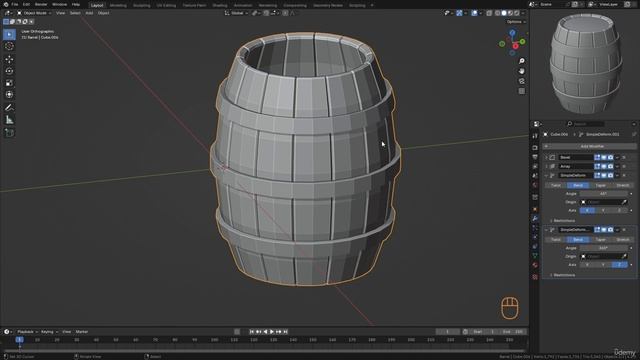Toggle Bevel modifier viewport visibility
This screenshot has width=640, height=360.
click(x=604, y=157)
